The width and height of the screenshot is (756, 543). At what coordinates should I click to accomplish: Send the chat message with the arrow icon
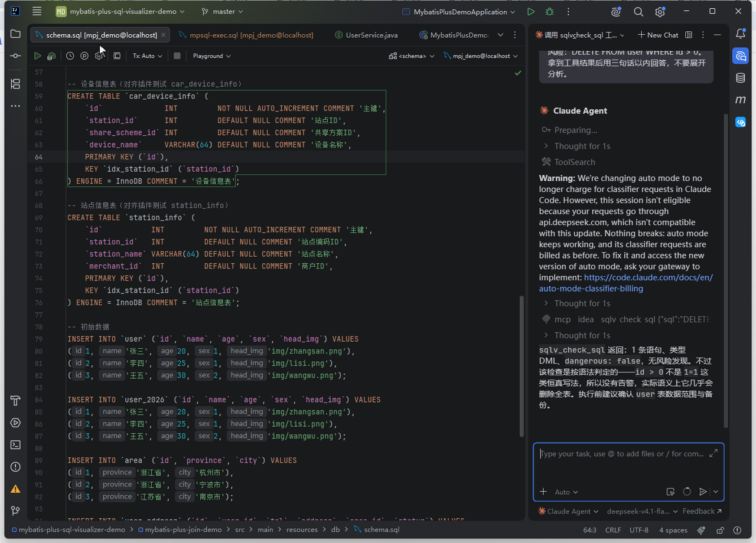tap(703, 492)
